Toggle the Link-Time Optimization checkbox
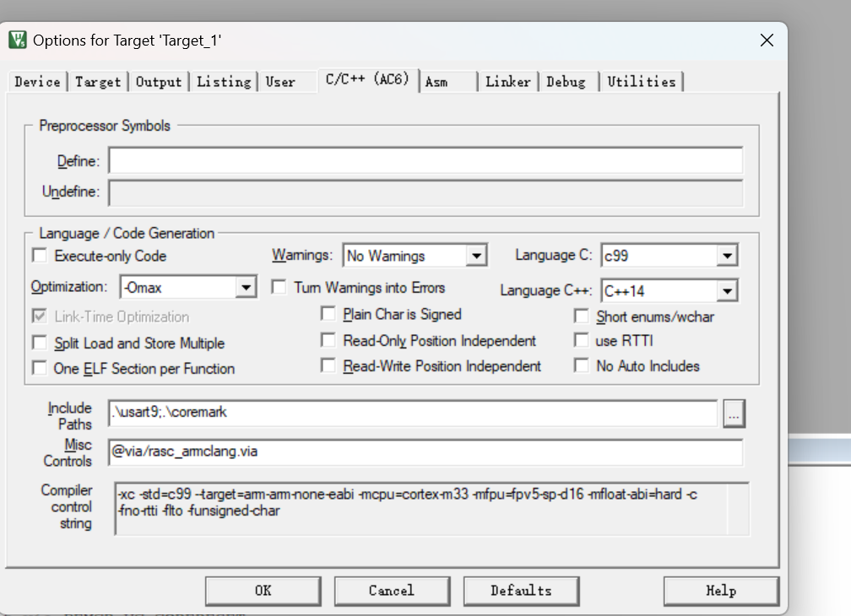Screen dimensions: 851x616 click(40, 316)
